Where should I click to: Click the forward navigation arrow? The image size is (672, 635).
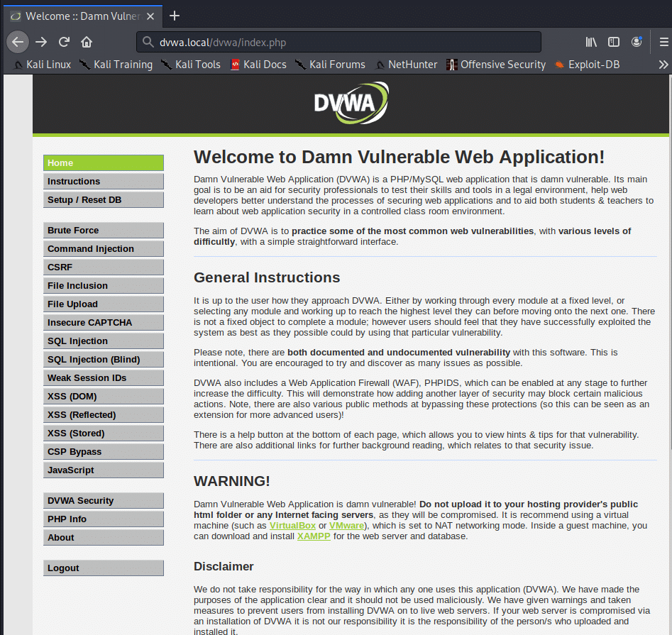(x=41, y=42)
